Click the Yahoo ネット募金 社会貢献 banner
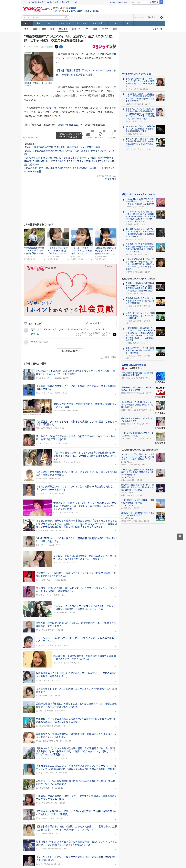The width and height of the screenshot is (186, 868). (x=70, y=290)
